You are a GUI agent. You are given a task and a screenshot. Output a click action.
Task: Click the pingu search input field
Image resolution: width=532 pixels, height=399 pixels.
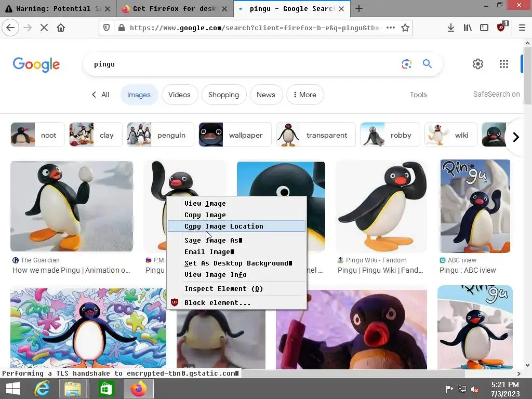tap(244, 64)
